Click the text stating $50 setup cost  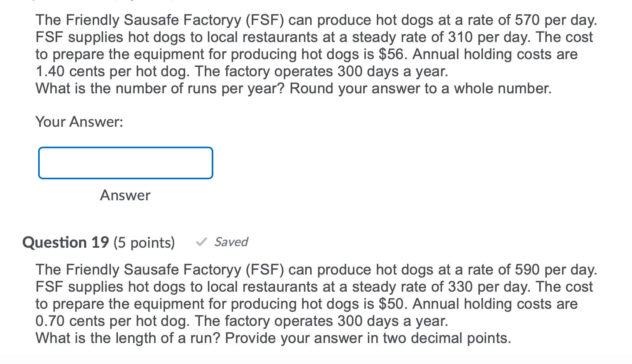click(x=385, y=304)
